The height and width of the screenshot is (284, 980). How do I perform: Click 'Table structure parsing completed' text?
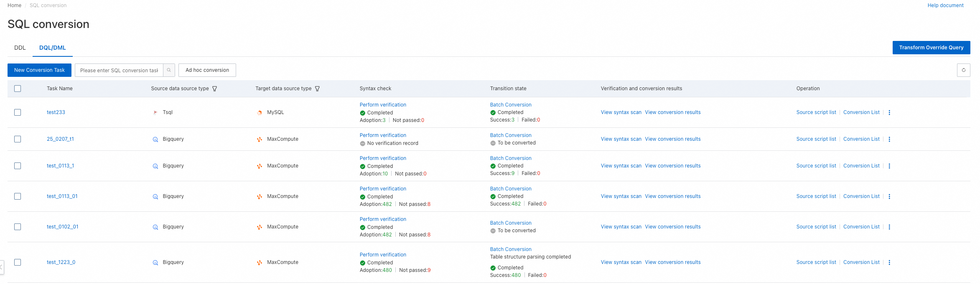tap(530, 257)
